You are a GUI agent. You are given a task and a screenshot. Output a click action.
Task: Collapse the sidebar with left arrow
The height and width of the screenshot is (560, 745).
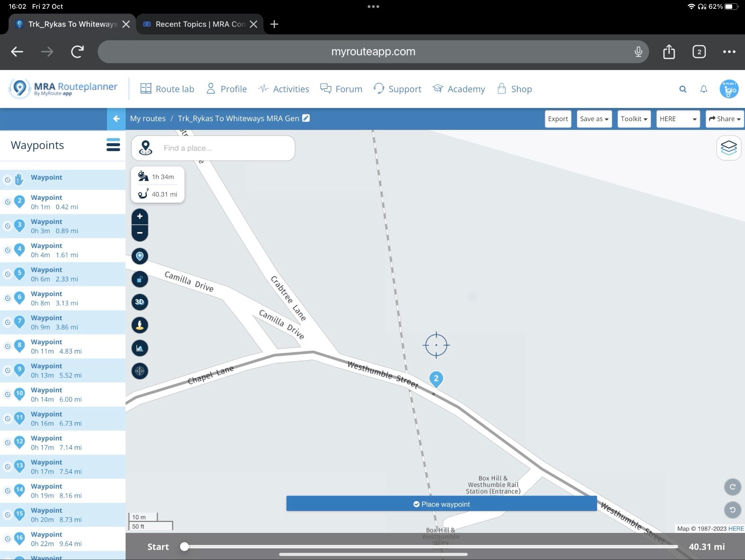pyautogui.click(x=116, y=119)
